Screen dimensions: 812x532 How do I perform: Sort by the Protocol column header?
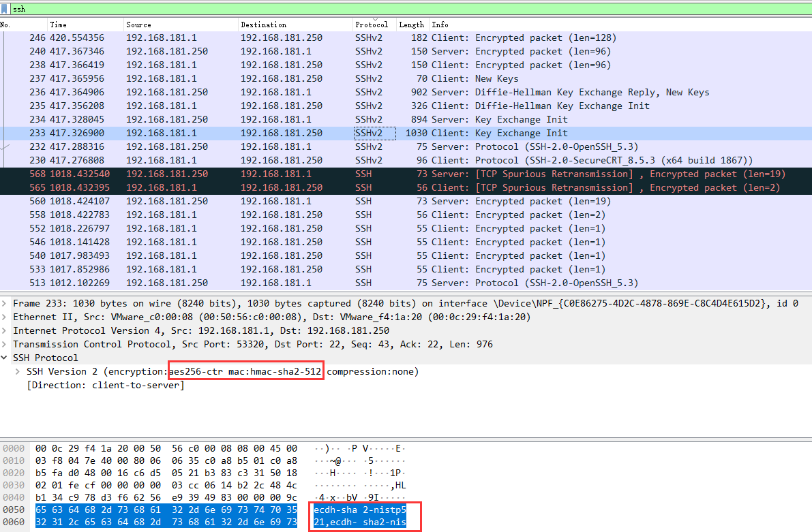[x=374, y=25]
